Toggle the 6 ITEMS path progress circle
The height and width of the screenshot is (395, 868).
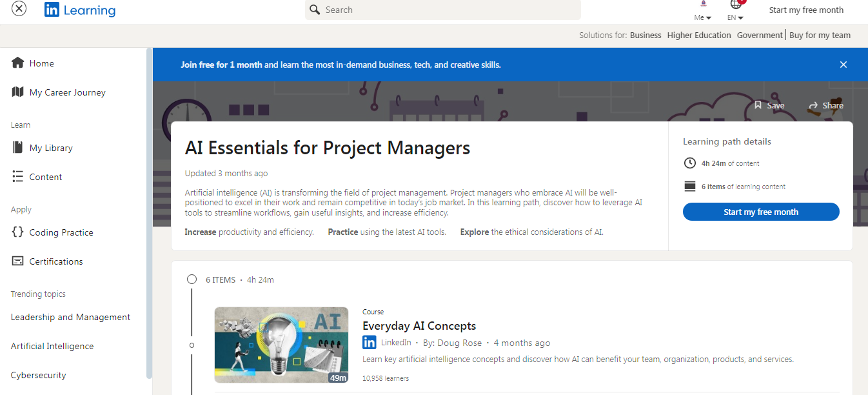192,279
